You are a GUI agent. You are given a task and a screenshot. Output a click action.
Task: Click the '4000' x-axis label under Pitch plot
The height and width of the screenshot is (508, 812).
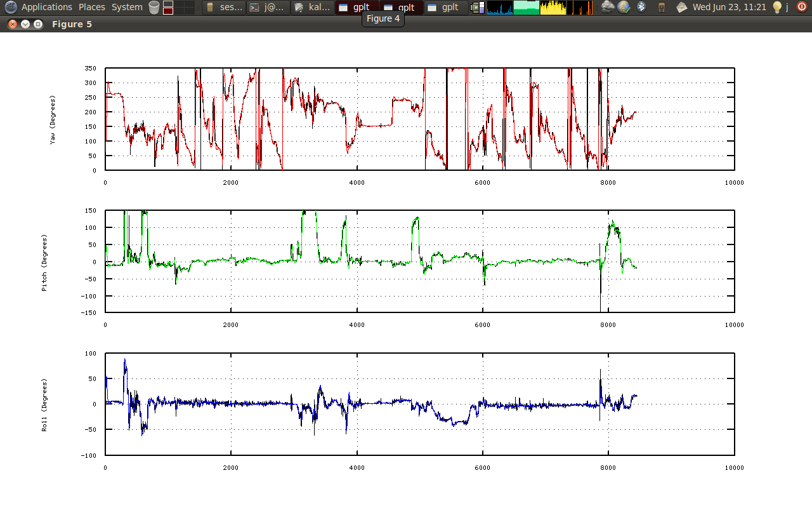pyautogui.click(x=357, y=324)
